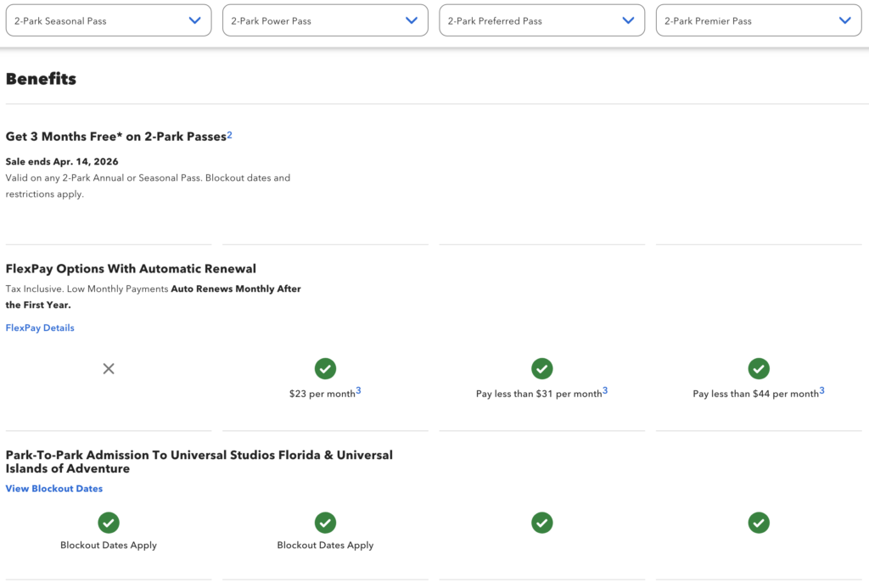869x588 pixels.
Task: Click the green checkmark under 2-Park Power Pass FlexPay
Action: click(x=325, y=368)
